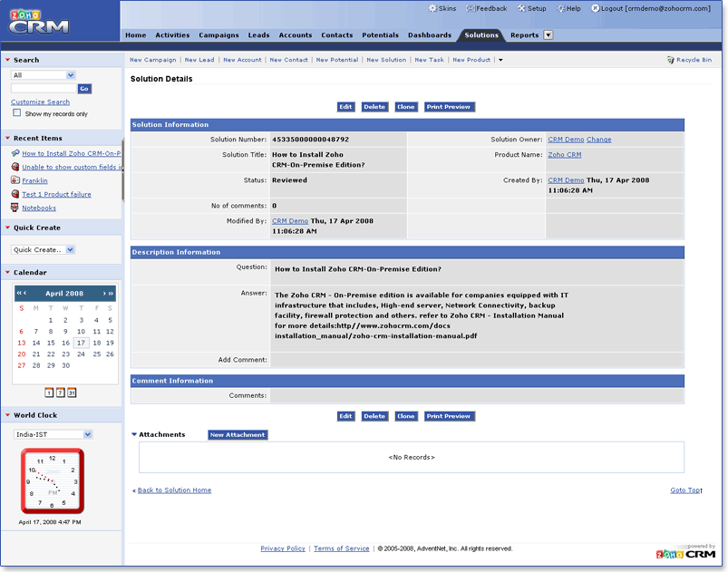Collapse the Recent Items section
Screen dimensions: 728x572
[7, 139]
